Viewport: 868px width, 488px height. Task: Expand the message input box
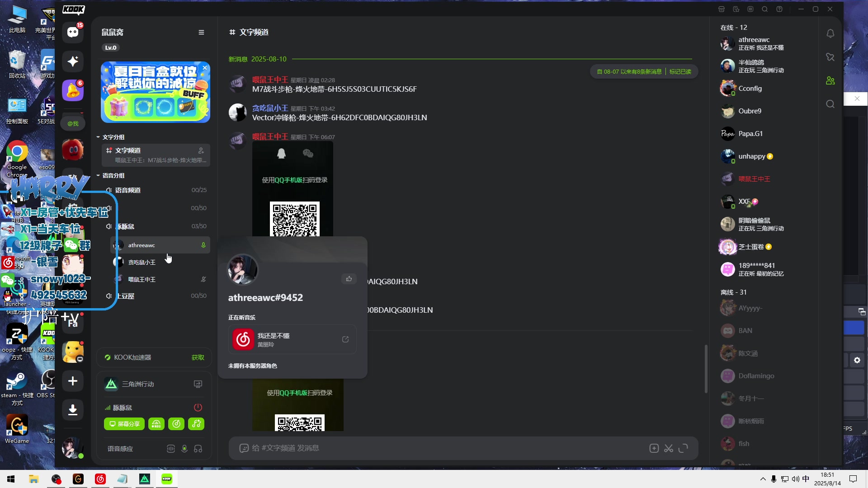[684, 448]
